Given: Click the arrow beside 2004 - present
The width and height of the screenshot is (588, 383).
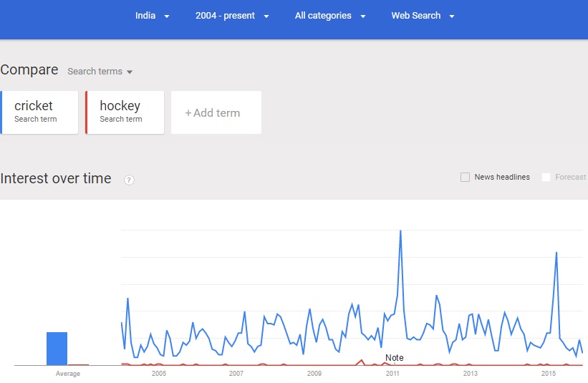Looking at the screenshot, I should click(x=266, y=16).
